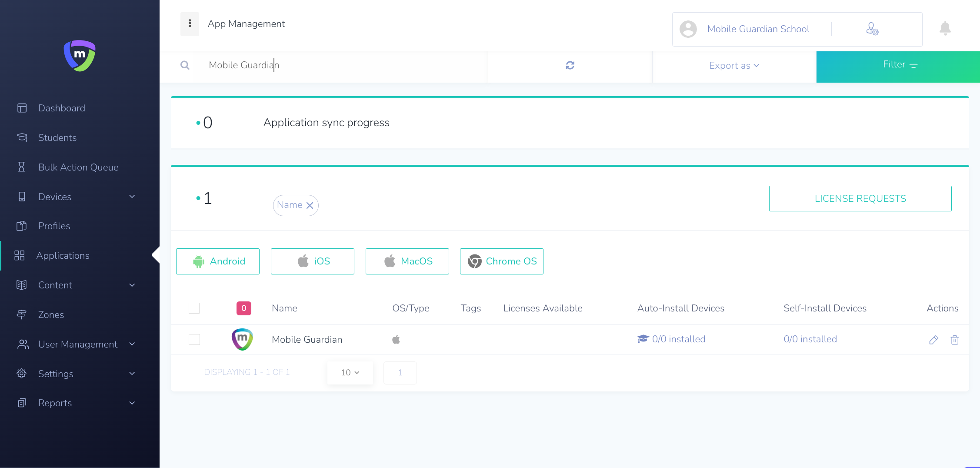Filter apps by iOS
Image resolution: width=980 pixels, height=468 pixels.
(313, 261)
